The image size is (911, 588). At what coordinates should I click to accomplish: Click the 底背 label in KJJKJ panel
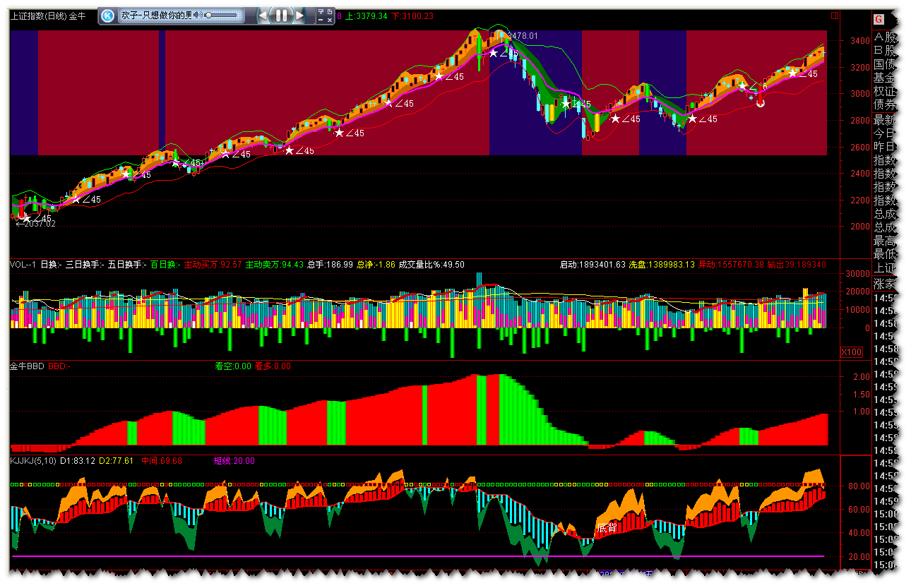[x=607, y=528]
